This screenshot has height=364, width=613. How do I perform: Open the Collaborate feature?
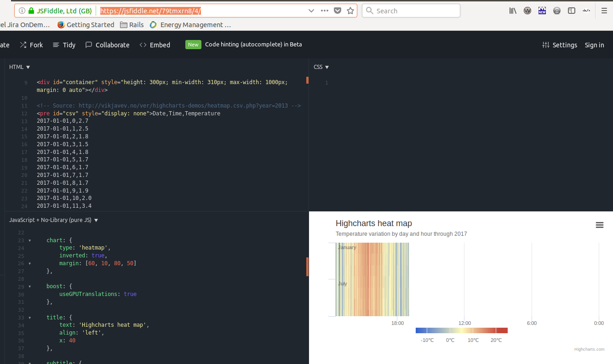[x=107, y=45]
